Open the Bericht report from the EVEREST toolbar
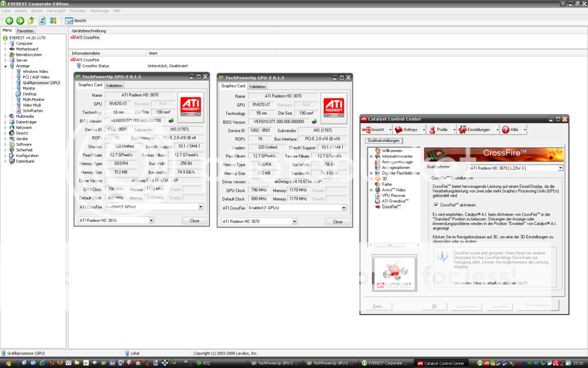Screen dimensions: 588x368 click(x=76, y=21)
